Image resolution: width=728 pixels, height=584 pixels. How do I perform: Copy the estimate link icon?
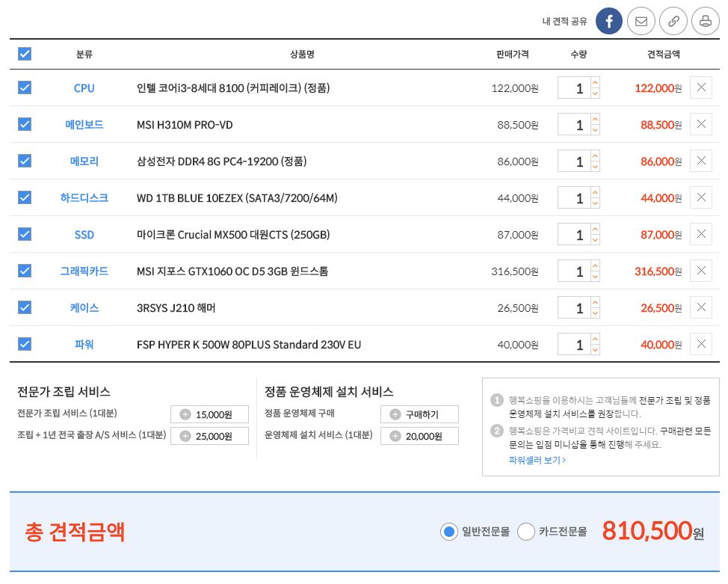(673, 21)
